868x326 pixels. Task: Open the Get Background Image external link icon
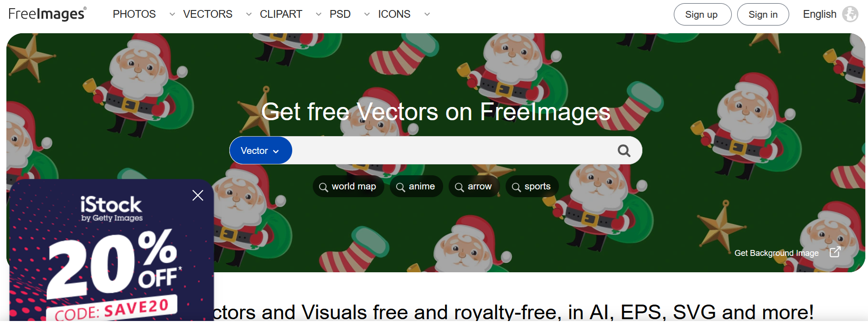point(835,252)
